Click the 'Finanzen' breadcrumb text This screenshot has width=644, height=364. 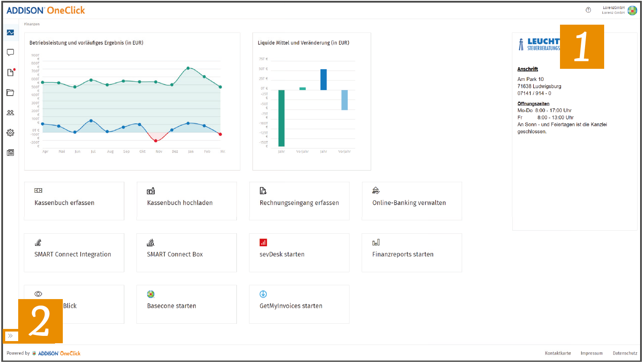[32, 24]
